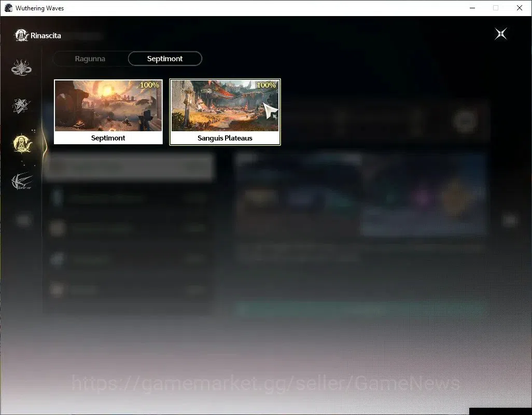Select the highlighted Rinascita icon in the sidebar
Screen dimensions: 532x415
tap(22, 144)
